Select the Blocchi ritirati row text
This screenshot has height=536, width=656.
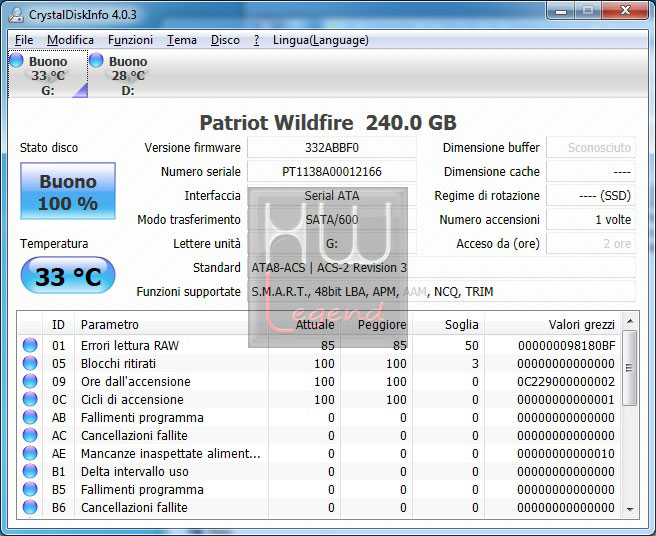pyautogui.click(x=118, y=364)
